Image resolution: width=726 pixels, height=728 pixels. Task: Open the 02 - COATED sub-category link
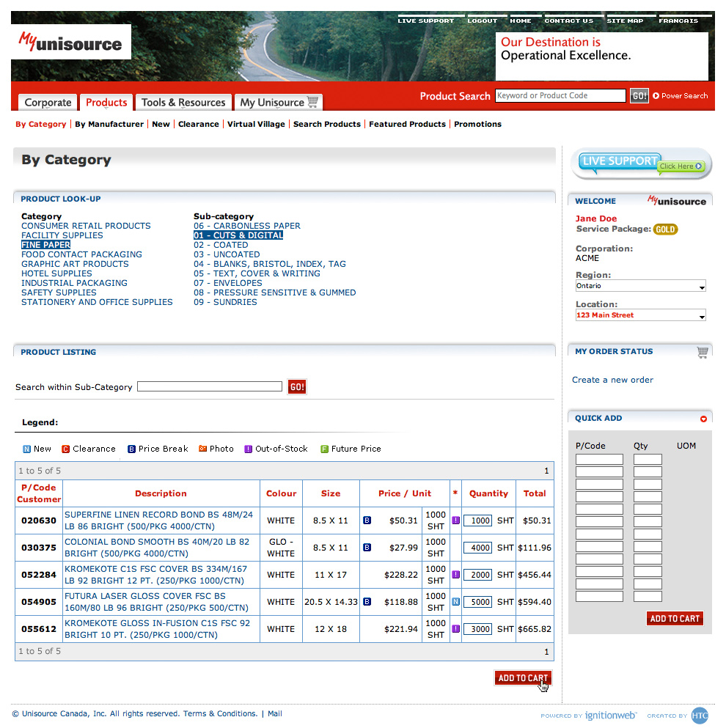point(221,245)
